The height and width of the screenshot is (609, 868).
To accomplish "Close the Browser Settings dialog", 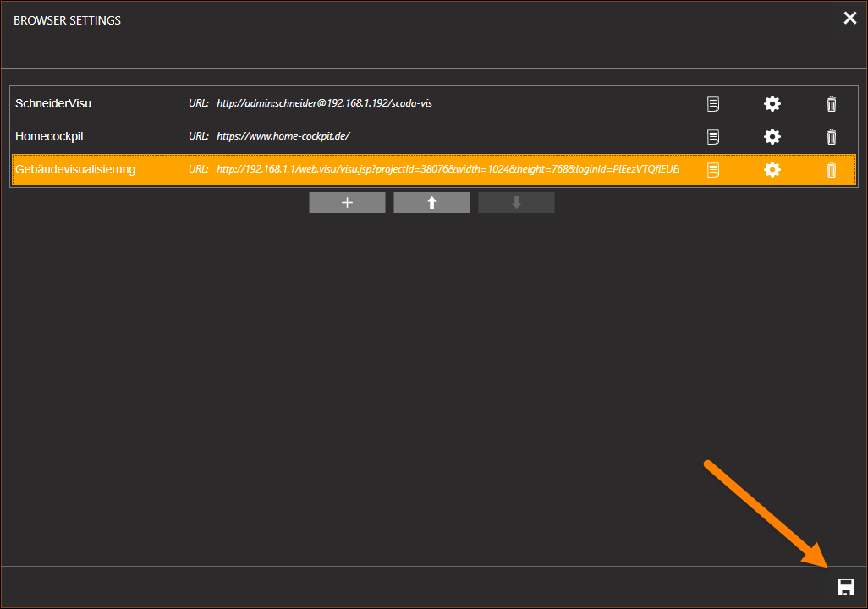I will tap(849, 19).
